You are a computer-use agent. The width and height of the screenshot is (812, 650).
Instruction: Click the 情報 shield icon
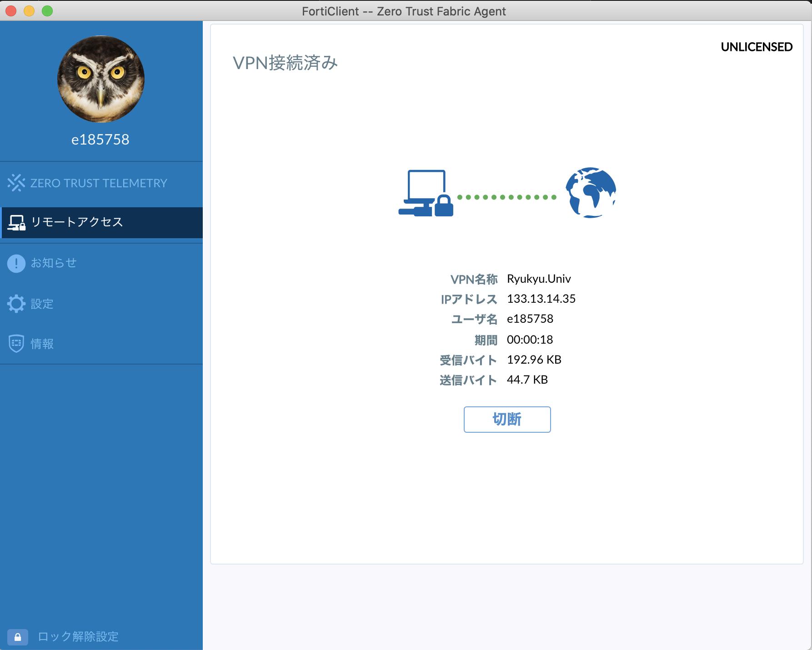click(16, 344)
